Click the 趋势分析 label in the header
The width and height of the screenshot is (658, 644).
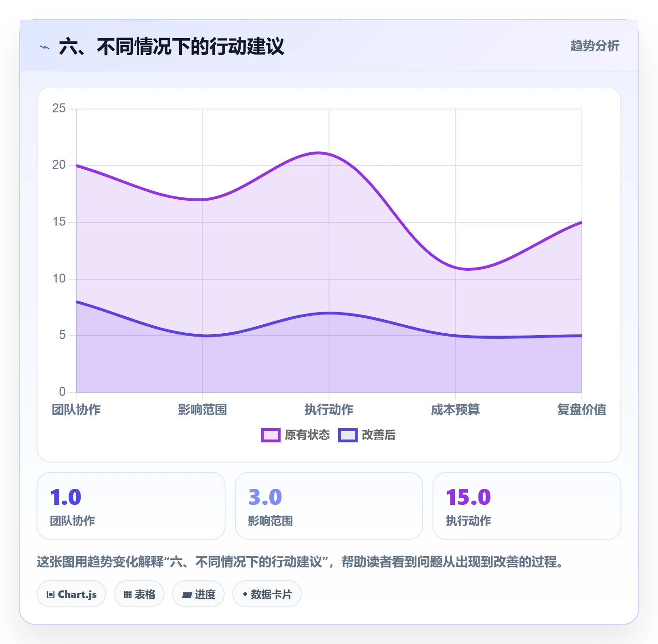[x=595, y=46]
